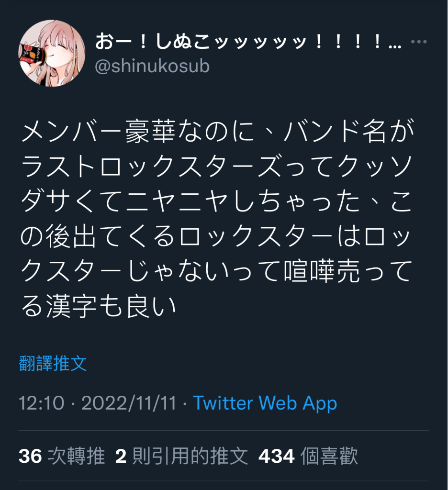Open the @shinukosub handle profile
448x490 pixels.
point(152,66)
